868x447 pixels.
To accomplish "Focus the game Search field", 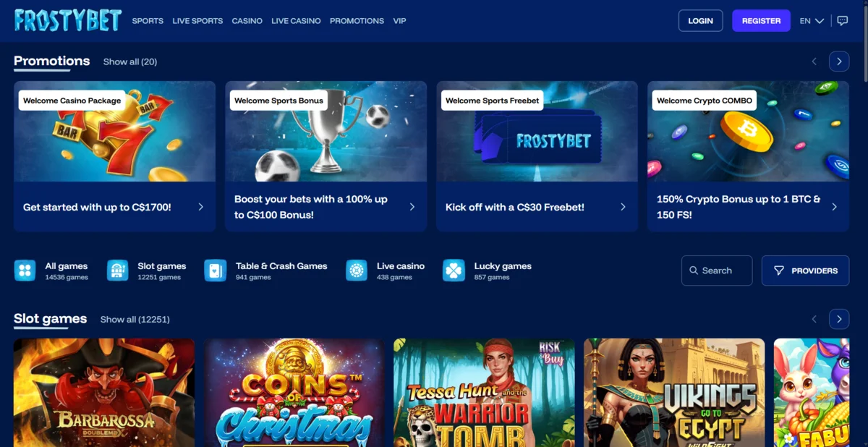I will coord(717,271).
